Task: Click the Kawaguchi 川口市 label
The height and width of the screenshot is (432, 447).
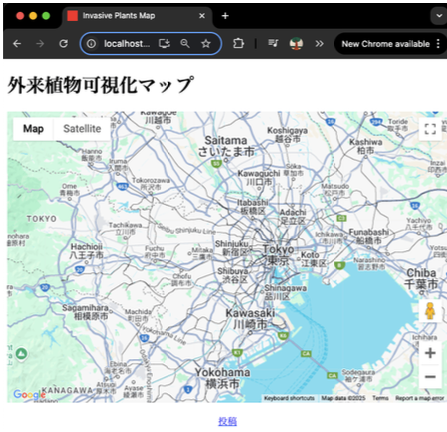Action: click(x=259, y=178)
